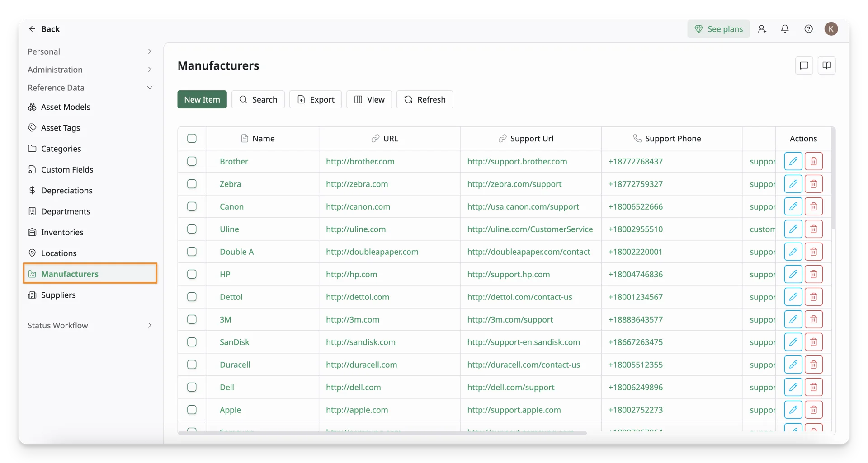Delete the Duracell manufacturer entry
The image size is (868, 463).
point(813,365)
